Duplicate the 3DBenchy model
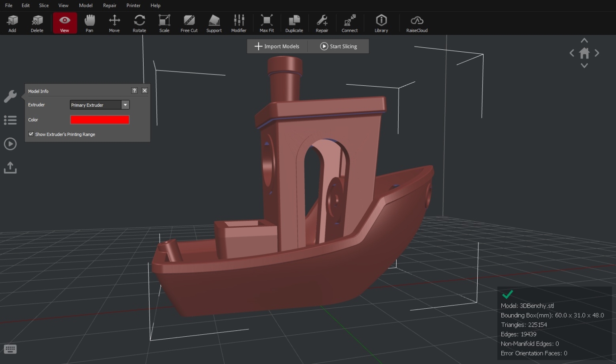 [x=294, y=23]
